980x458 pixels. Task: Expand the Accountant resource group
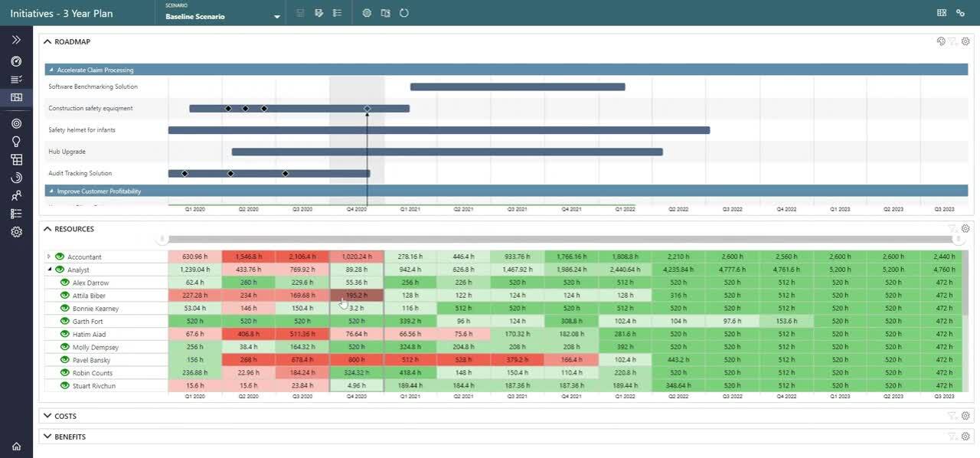[49, 257]
